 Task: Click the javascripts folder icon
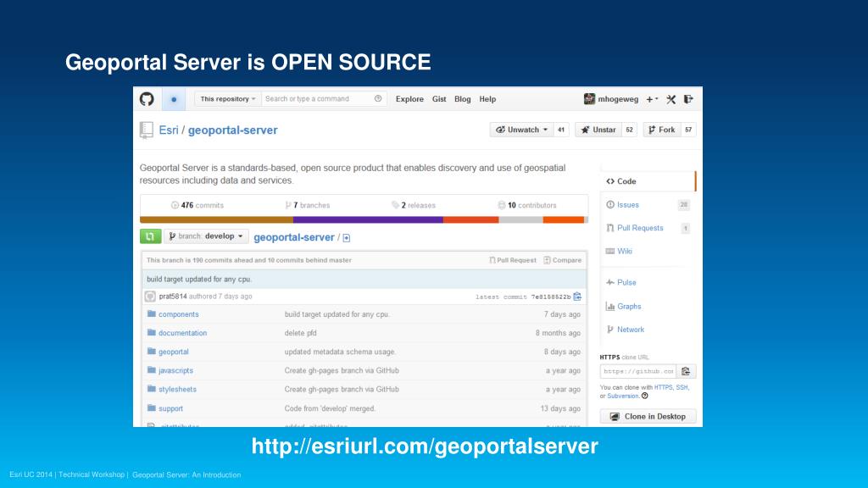click(x=151, y=370)
